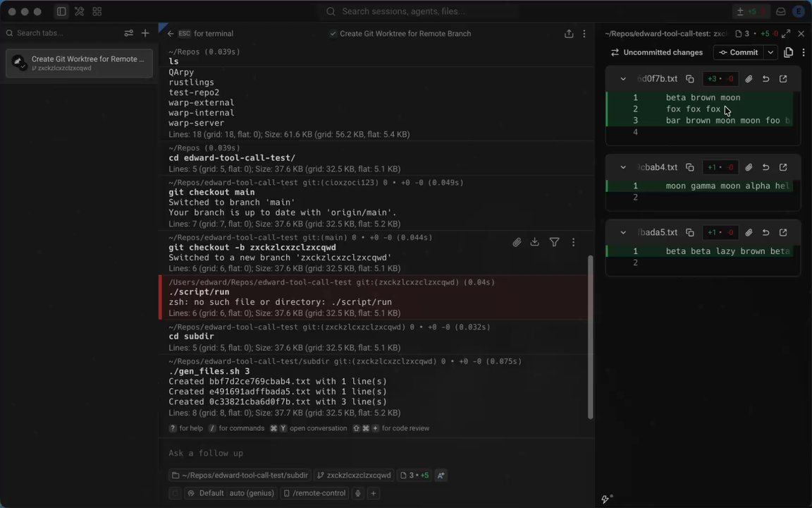Image resolution: width=812 pixels, height=508 pixels.
Task: Expand the code review panel to full view
Action: click(786, 34)
